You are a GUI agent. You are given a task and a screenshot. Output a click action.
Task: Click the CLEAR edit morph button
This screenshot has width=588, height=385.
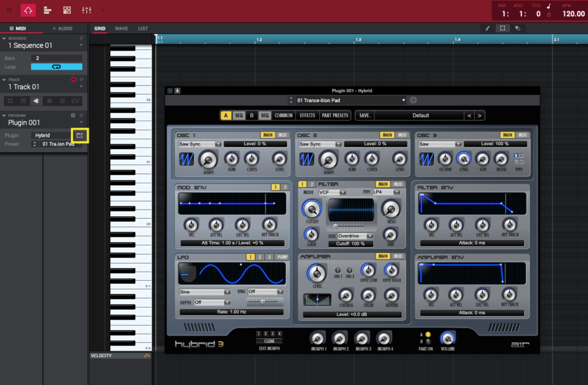(269, 341)
